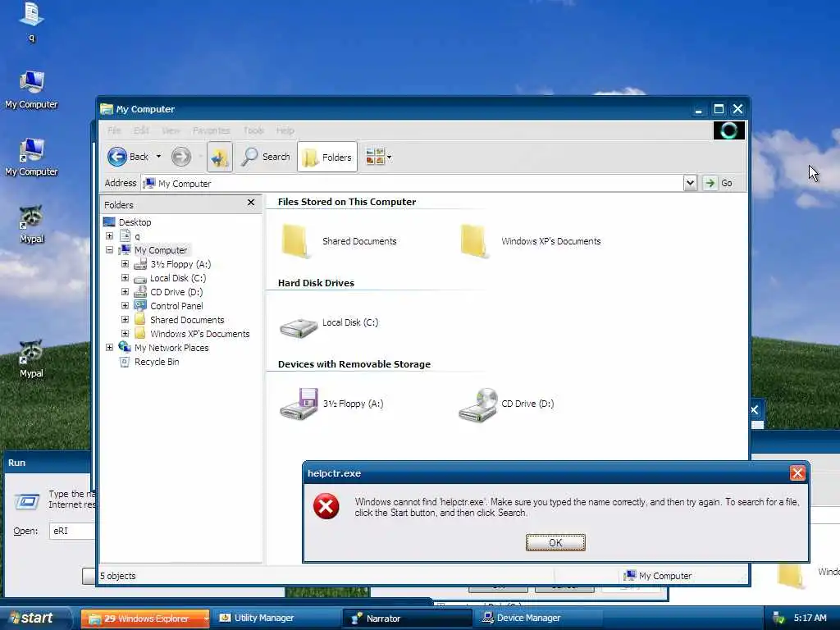Expand CD Drive (D:) tree node
The width and height of the screenshot is (840, 630).
point(125,292)
